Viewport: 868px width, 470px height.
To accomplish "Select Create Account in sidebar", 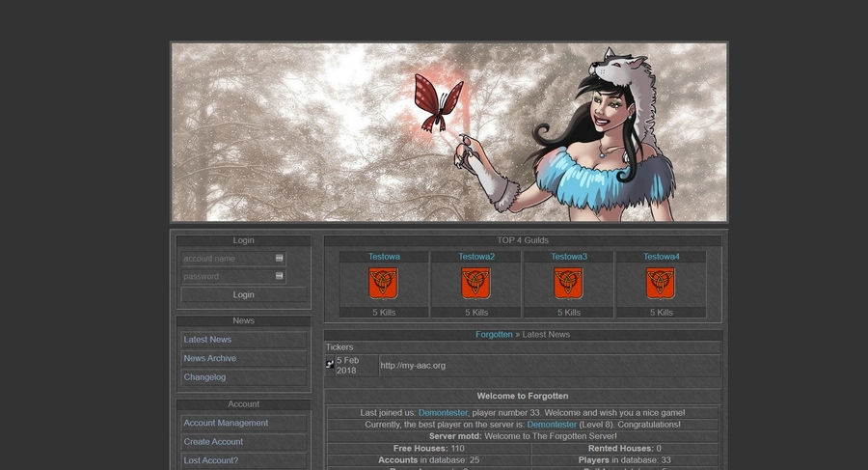I will coord(213,442).
